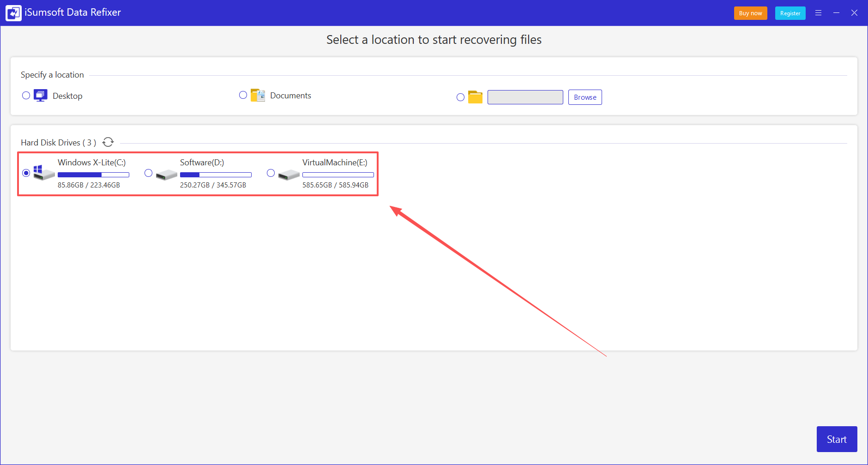The height and width of the screenshot is (465, 868).
Task: Select the Documents location radio button
Action: 243,95
